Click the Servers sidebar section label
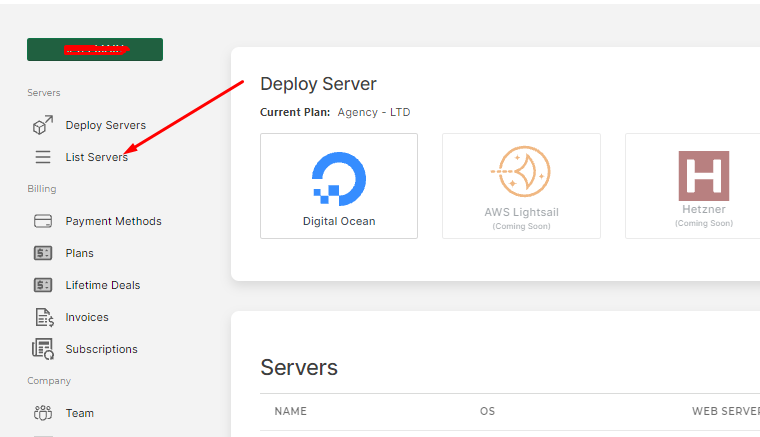The image size is (760, 437). 44,93
